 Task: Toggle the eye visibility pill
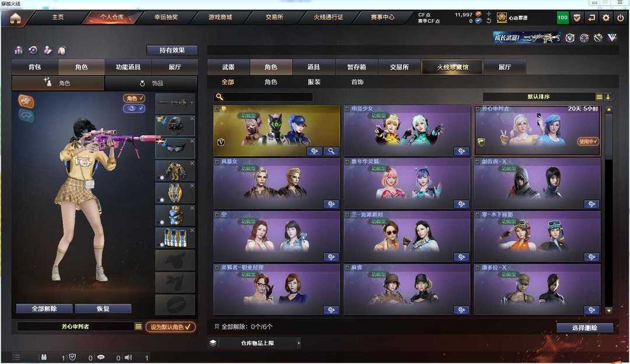tap(134, 108)
